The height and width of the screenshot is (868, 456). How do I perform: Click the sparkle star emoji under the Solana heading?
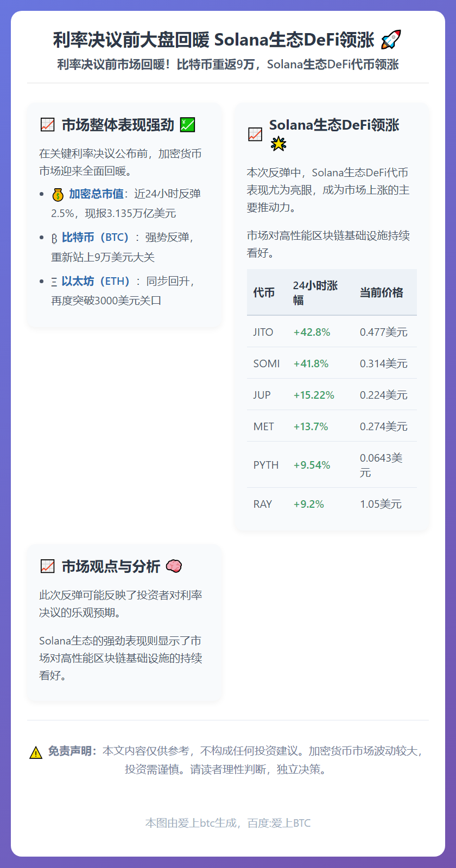pos(278,144)
